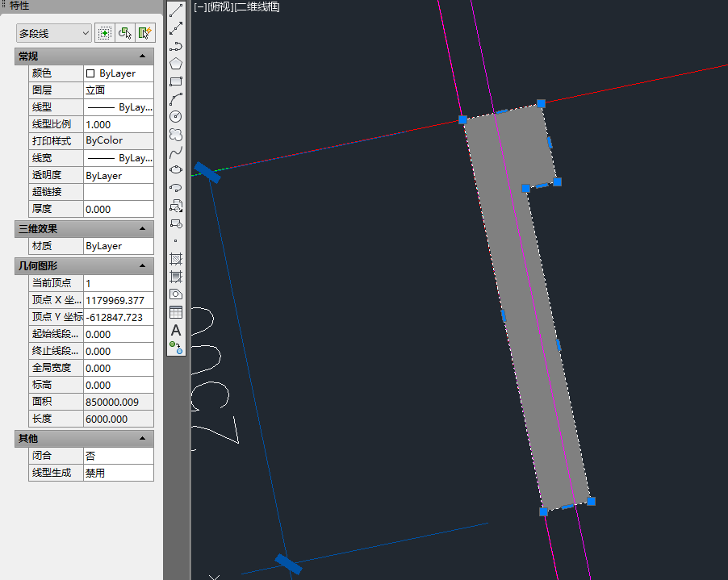Open the 多段线 object type dropdown

(54, 33)
